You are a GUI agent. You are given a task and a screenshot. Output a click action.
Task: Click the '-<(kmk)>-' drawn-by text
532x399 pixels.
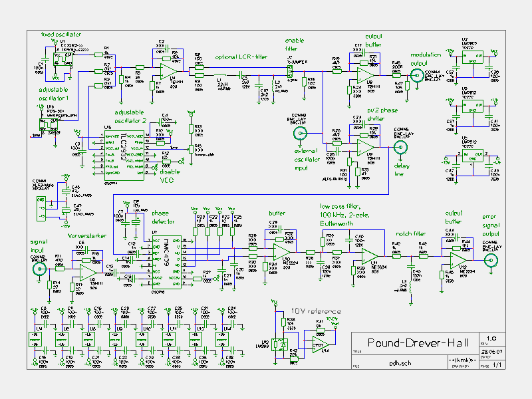tap(463, 360)
